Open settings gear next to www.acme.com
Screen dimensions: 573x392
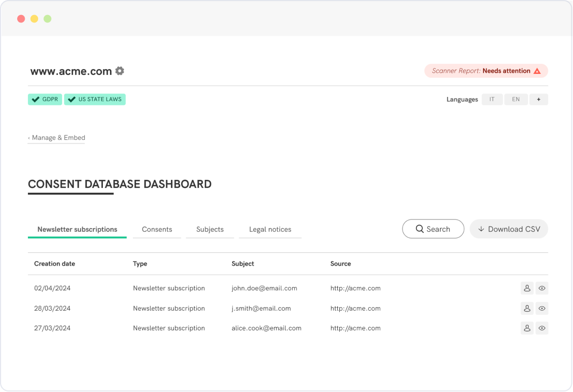pyautogui.click(x=120, y=71)
